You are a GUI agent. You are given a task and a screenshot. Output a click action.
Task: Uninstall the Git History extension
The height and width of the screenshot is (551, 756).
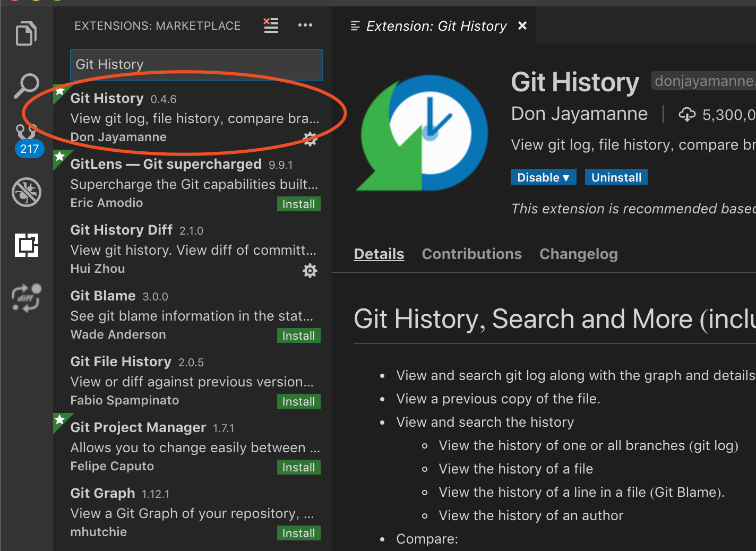616,177
